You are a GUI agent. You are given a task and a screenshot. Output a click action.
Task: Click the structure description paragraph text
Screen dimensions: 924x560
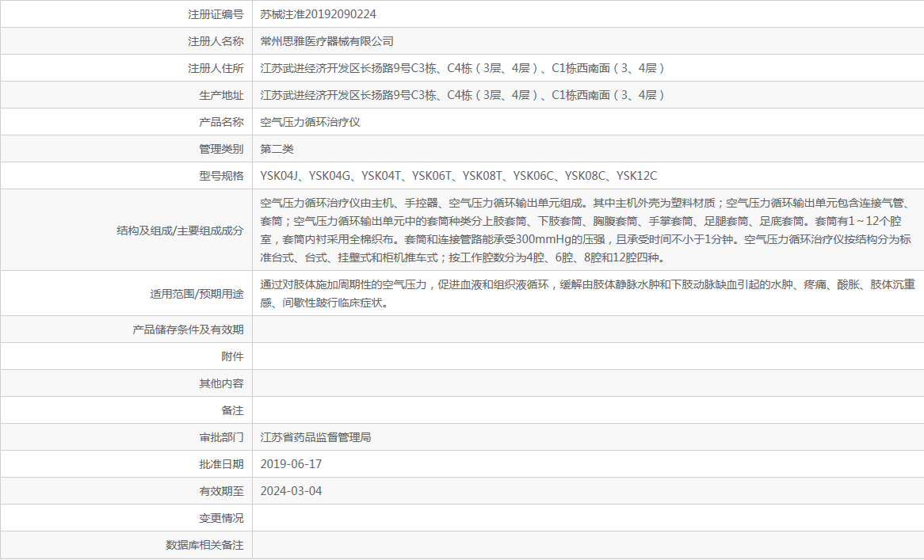[586, 230]
